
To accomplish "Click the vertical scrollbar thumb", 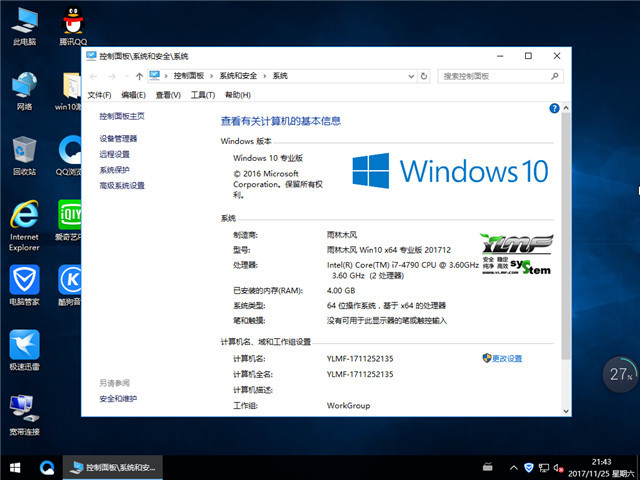I will (566, 236).
